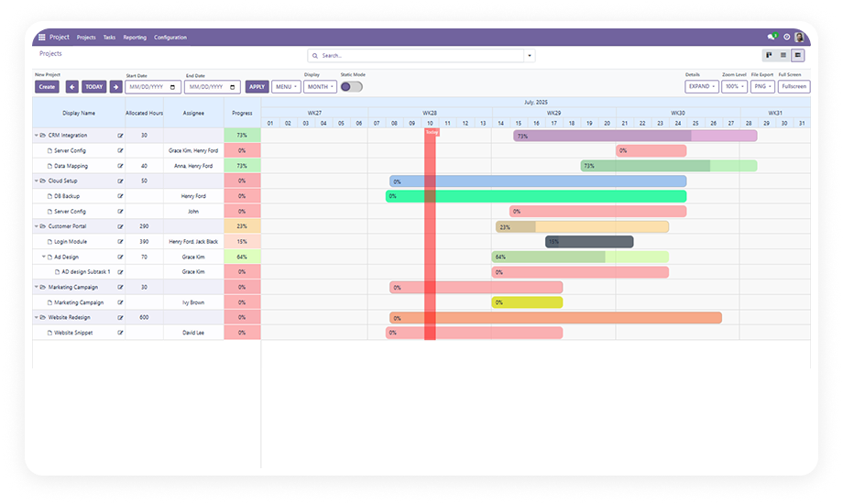Click the Fullscreen button
843x504 pixels.
click(x=794, y=86)
